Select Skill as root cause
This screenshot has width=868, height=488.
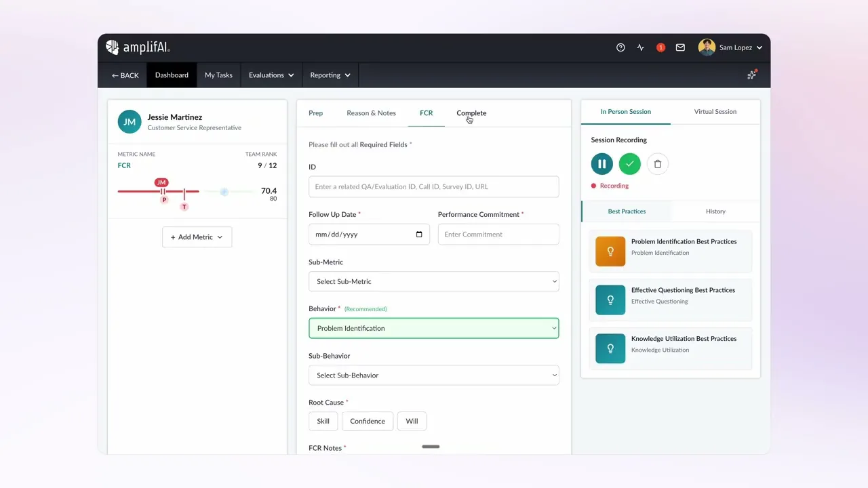(323, 421)
